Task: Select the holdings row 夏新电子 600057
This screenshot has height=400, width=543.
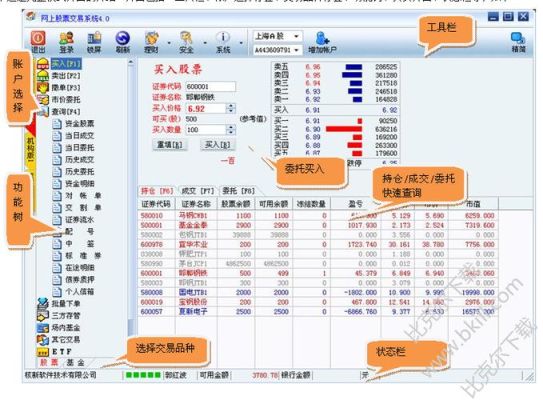Action: (x=318, y=312)
